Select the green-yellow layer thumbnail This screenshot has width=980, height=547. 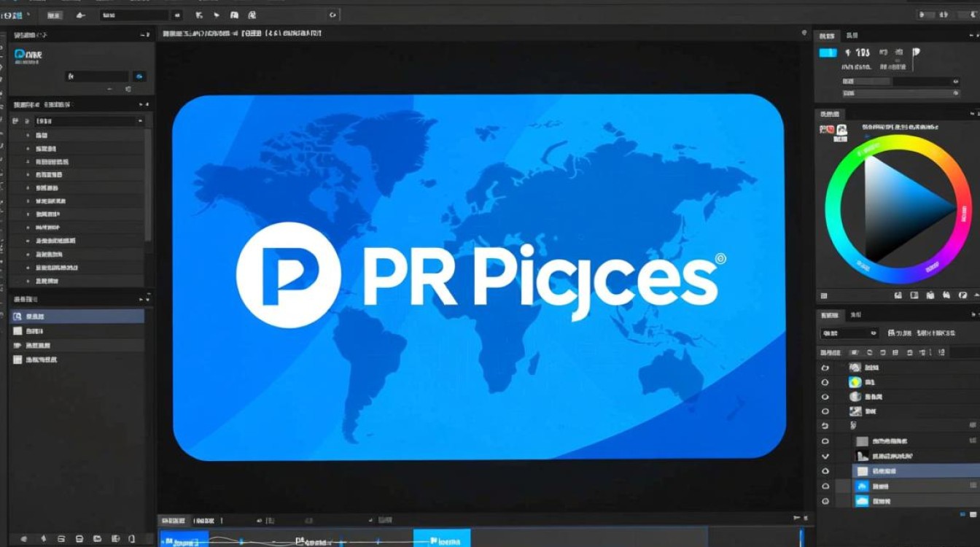(855, 382)
